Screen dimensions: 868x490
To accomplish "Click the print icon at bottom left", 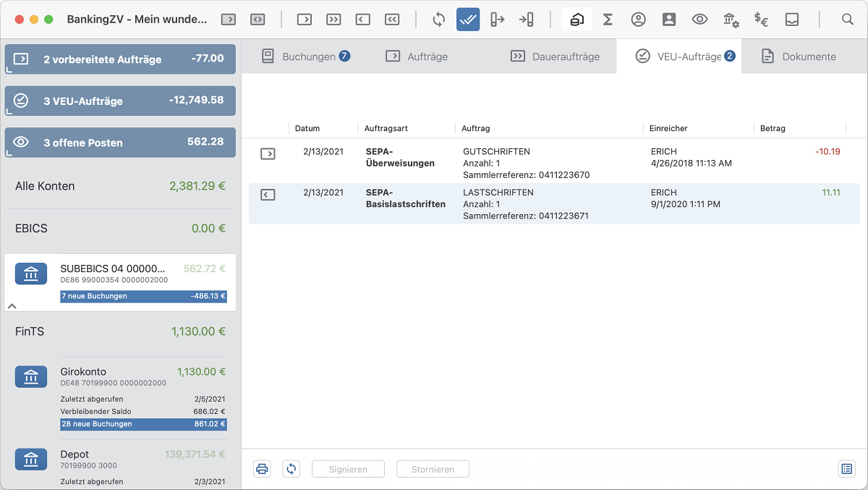I will 262,469.
